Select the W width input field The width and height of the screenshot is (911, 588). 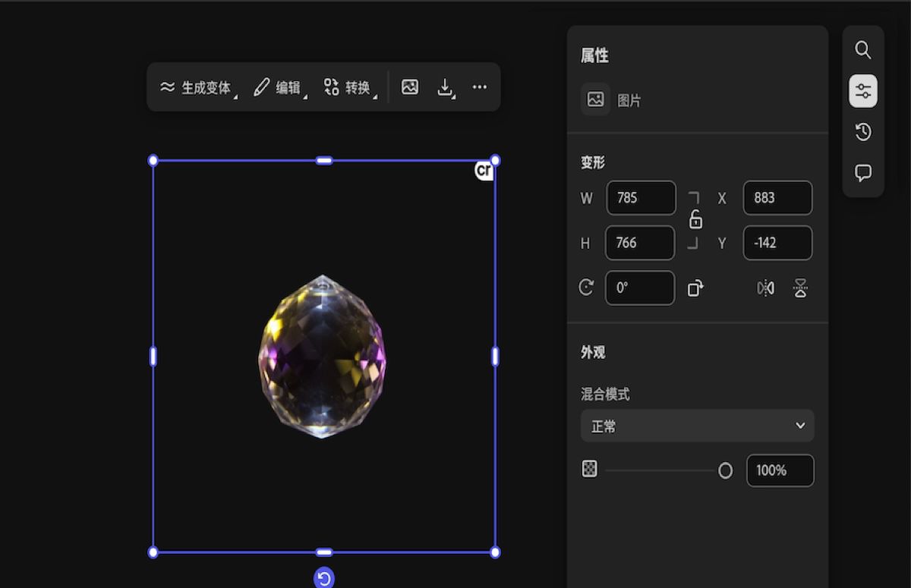pos(641,197)
